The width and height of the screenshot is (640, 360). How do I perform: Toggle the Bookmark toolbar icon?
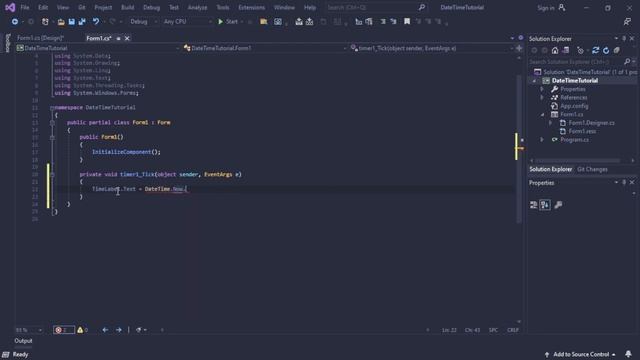[407, 22]
